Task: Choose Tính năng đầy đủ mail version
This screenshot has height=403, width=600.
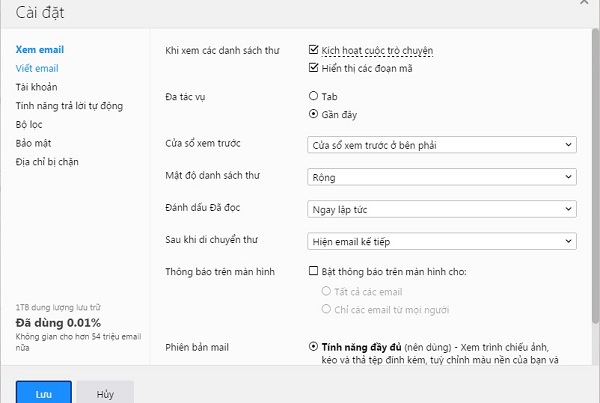Action: 314,347
